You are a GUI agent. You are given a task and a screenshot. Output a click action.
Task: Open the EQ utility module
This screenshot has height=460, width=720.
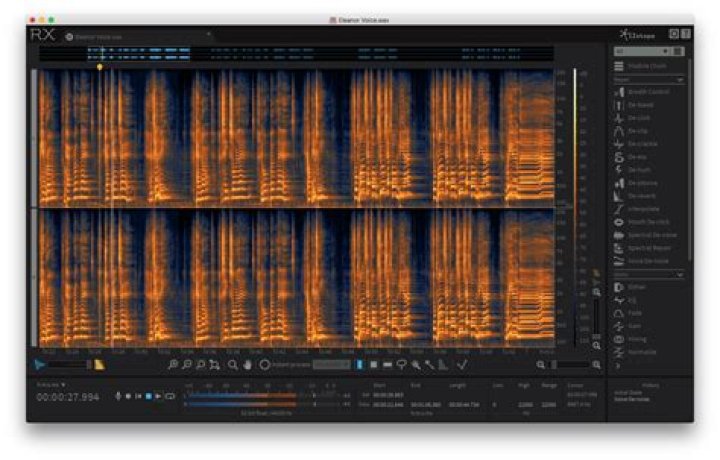(x=626, y=300)
